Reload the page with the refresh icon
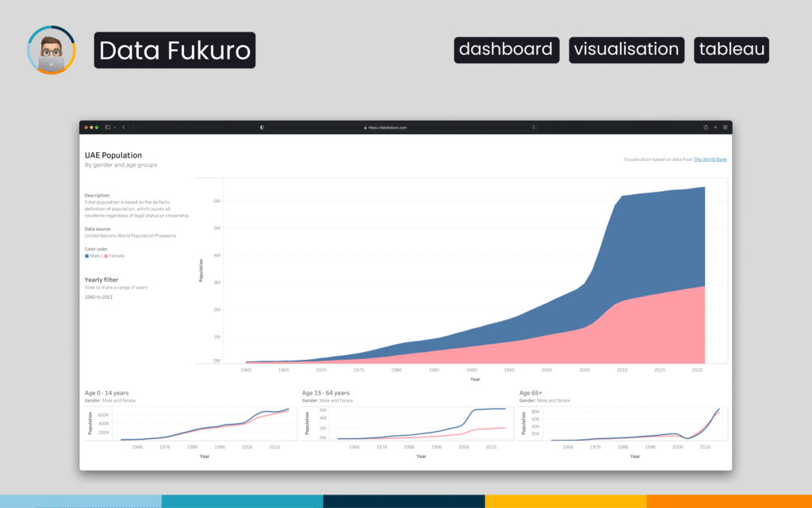Viewport: 812px width, 508px height. pos(534,127)
